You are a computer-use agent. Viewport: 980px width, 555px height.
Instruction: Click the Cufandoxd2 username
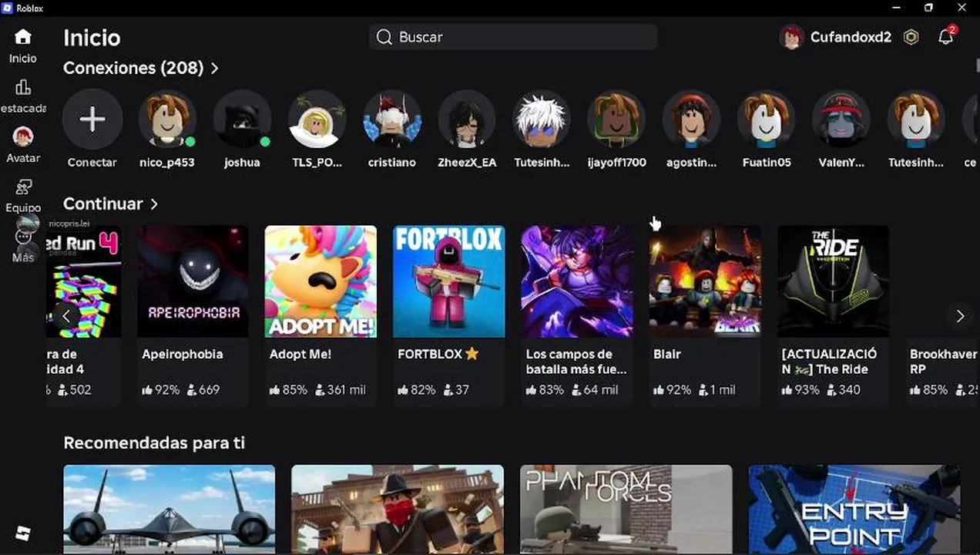click(x=851, y=37)
